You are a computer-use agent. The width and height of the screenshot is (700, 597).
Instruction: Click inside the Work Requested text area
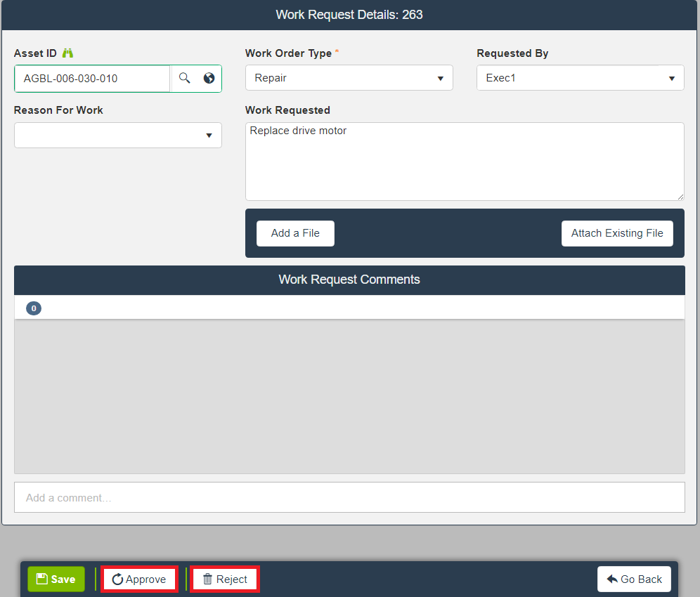[x=464, y=162]
